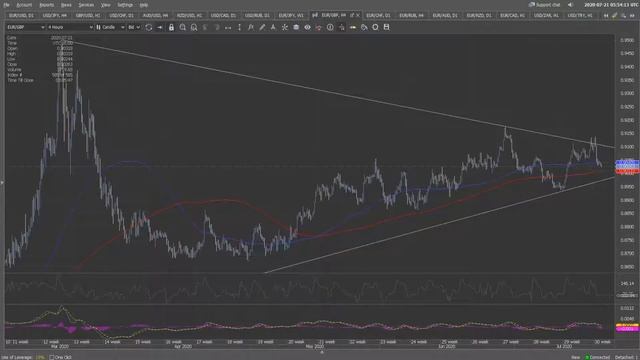Open the Candle chart type dropdown
The image size is (640, 360).
(110, 27)
